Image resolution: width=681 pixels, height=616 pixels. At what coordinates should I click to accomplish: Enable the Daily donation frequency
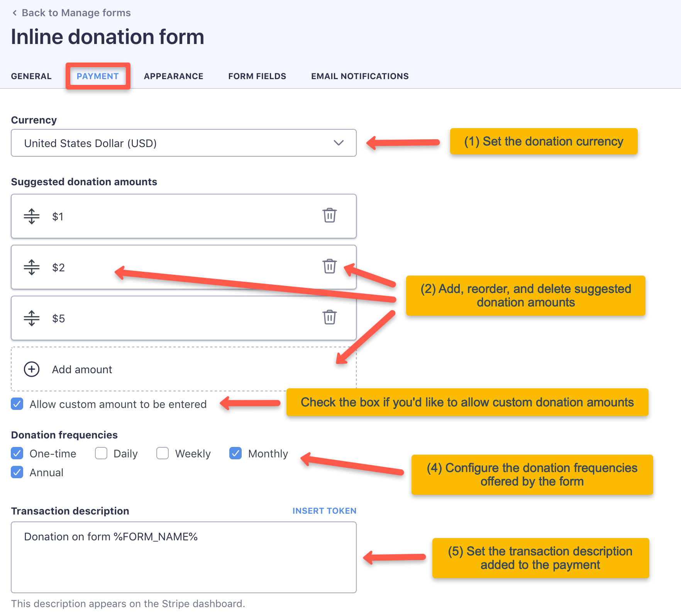tap(101, 453)
